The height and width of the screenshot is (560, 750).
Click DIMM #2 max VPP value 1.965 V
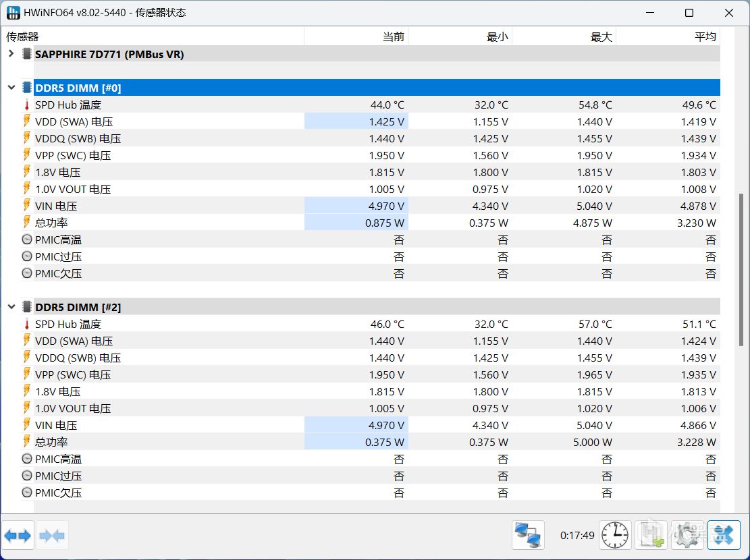pyautogui.click(x=595, y=375)
